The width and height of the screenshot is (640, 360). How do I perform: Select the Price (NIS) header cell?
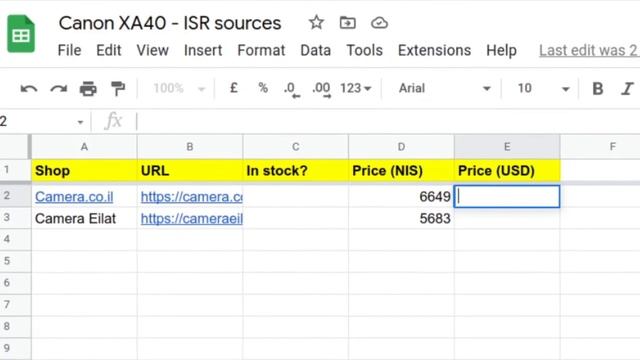(x=401, y=170)
